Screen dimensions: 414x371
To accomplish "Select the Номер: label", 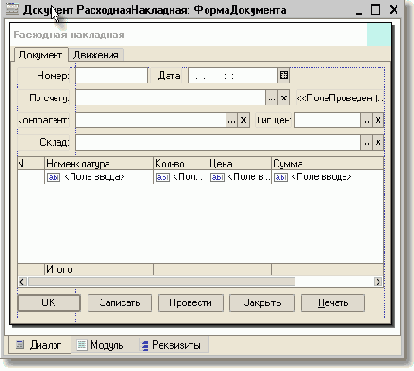I will coord(44,76).
